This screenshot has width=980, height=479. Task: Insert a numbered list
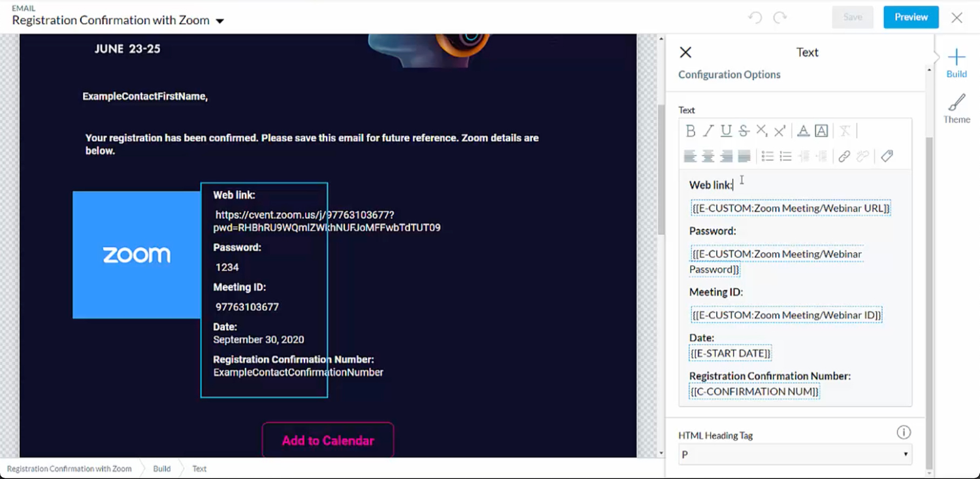coord(785,156)
